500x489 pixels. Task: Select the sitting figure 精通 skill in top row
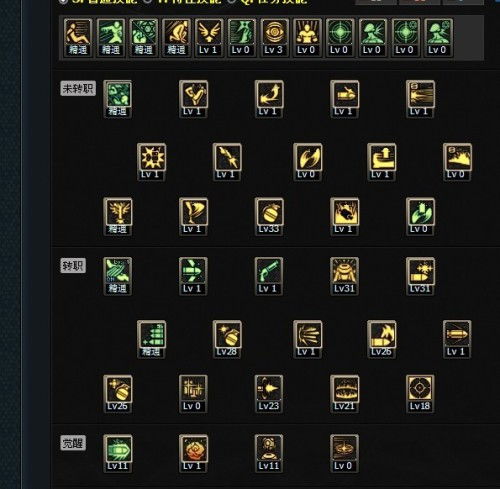78,38
